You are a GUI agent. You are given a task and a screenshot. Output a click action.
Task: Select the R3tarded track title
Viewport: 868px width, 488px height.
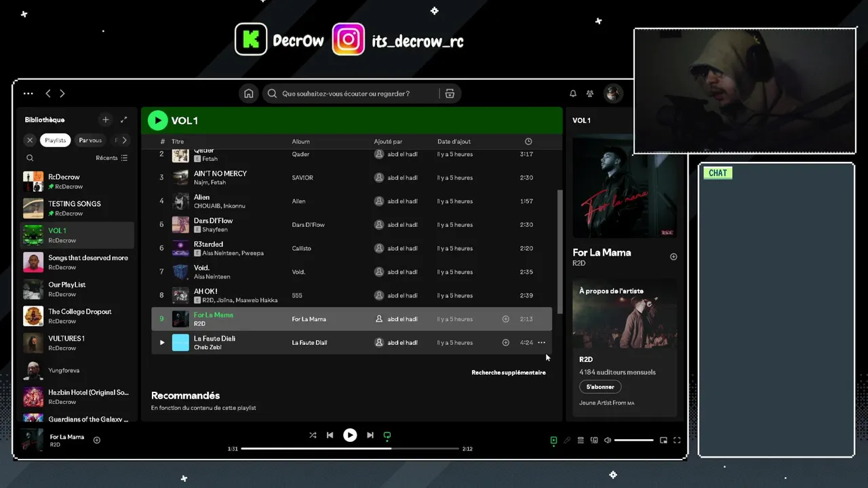pos(208,244)
